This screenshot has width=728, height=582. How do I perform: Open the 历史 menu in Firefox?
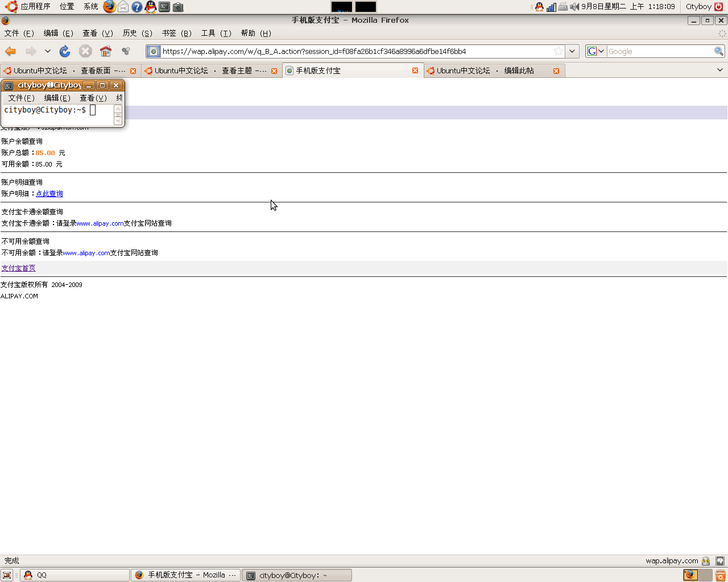[x=138, y=33]
